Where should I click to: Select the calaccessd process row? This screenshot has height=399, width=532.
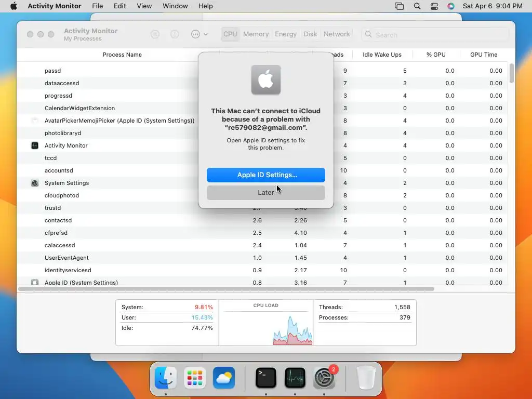pos(262,245)
